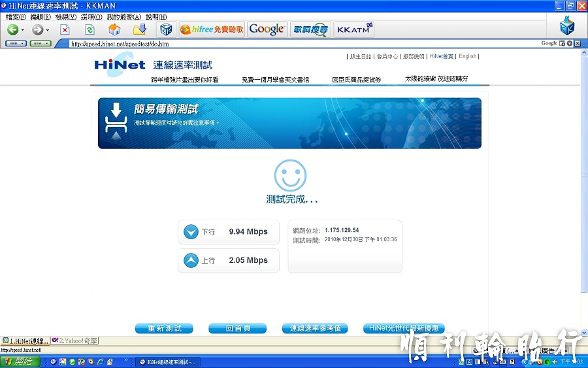Open the Windows 開始 Start button
588x368 pixels.
[20, 361]
